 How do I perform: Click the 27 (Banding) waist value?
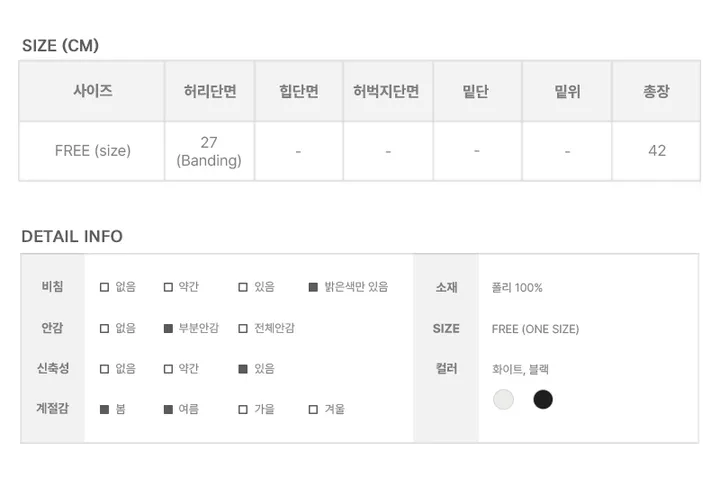209,151
